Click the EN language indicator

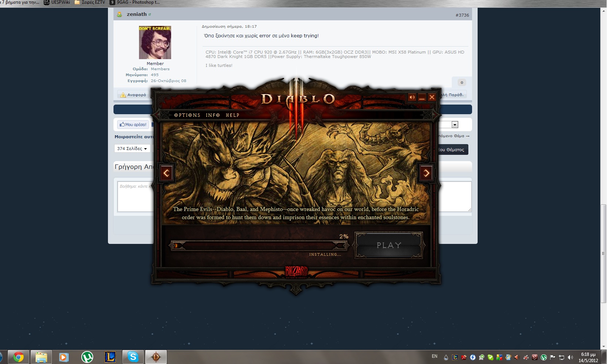[434, 356]
